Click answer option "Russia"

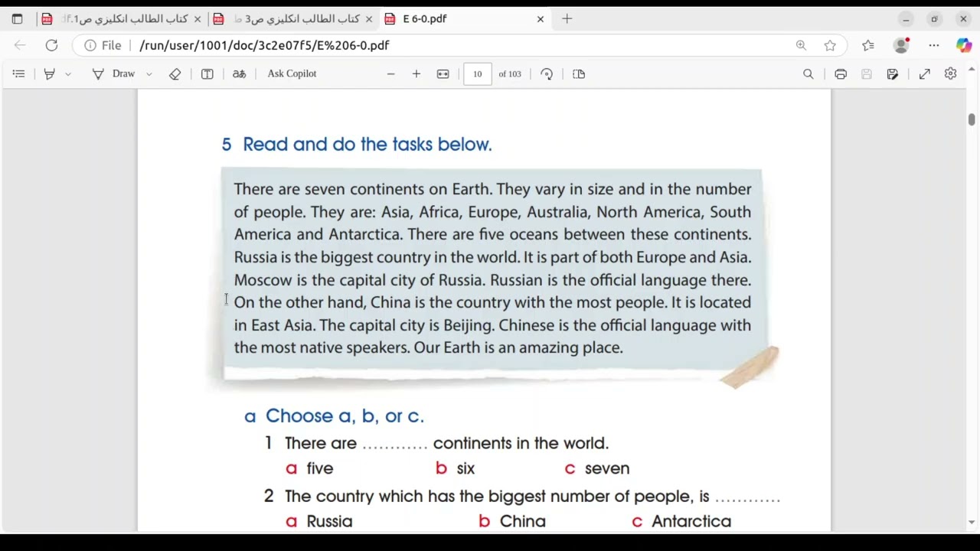(x=329, y=521)
